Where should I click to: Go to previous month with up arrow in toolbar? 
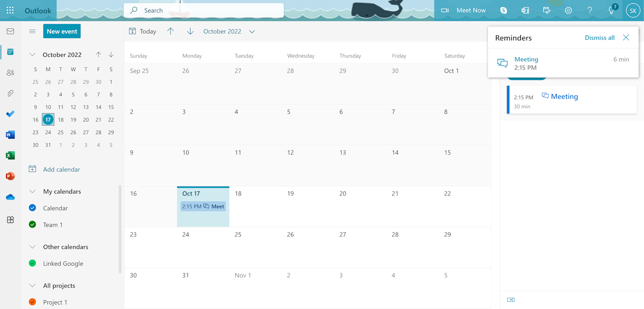point(170,31)
